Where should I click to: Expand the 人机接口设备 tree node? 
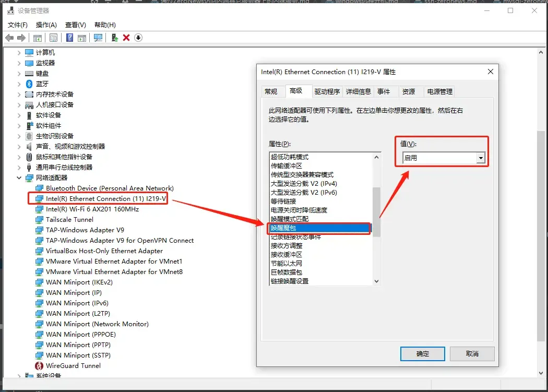19,105
